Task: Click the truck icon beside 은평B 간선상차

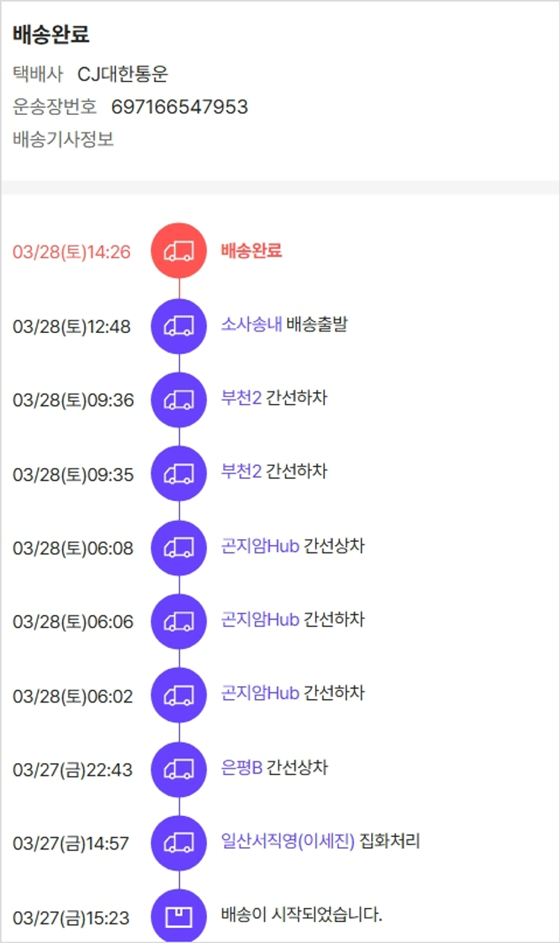Action: click(x=178, y=769)
